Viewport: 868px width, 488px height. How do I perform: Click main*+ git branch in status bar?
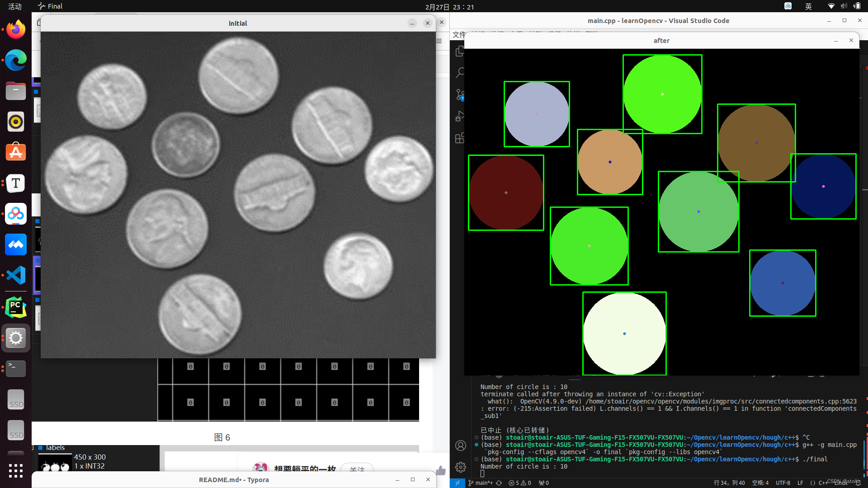(x=481, y=483)
